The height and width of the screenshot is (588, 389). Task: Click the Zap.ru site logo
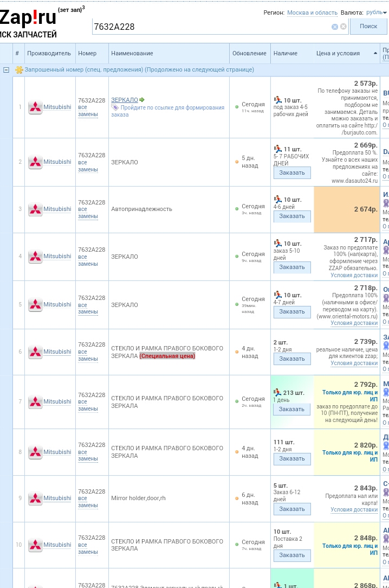tap(28, 18)
